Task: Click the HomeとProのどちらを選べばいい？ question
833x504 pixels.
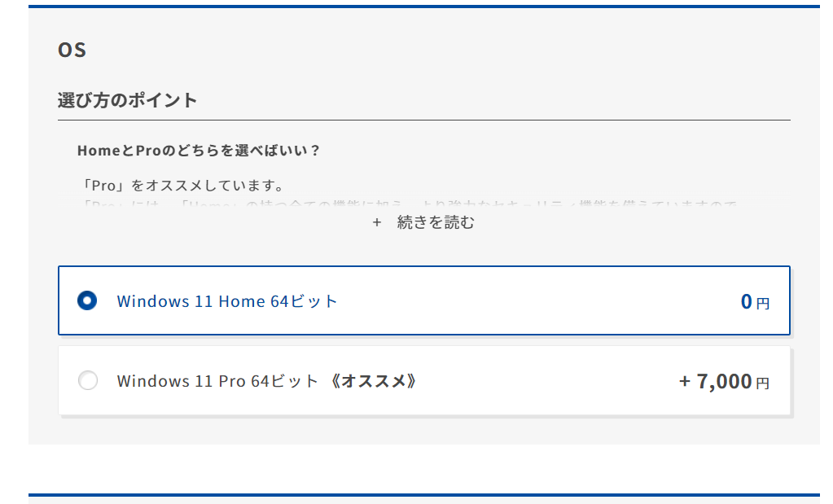Action: (199, 151)
